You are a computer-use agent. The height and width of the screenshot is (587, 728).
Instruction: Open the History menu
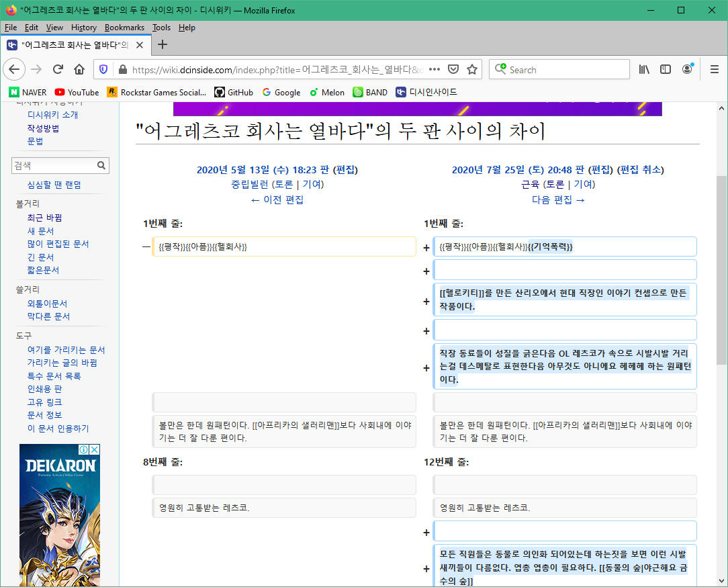[x=83, y=28]
